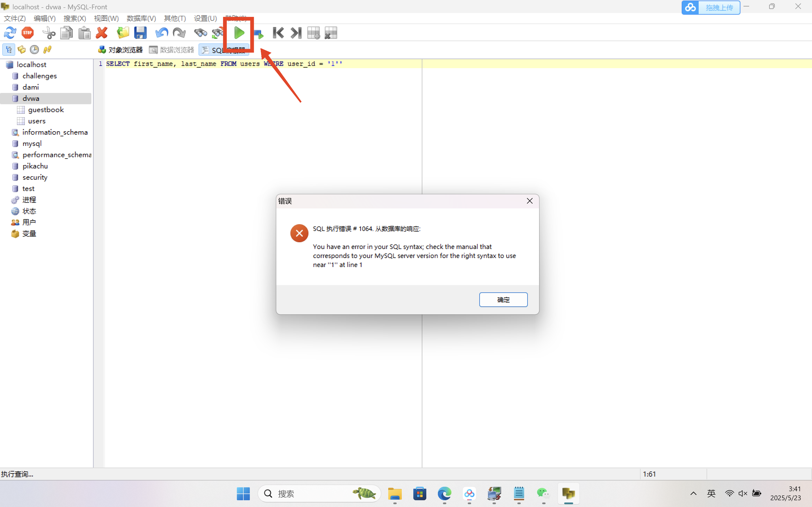812x507 pixels.
Task: Click the binoculars Search icon
Action: pos(200,33)
